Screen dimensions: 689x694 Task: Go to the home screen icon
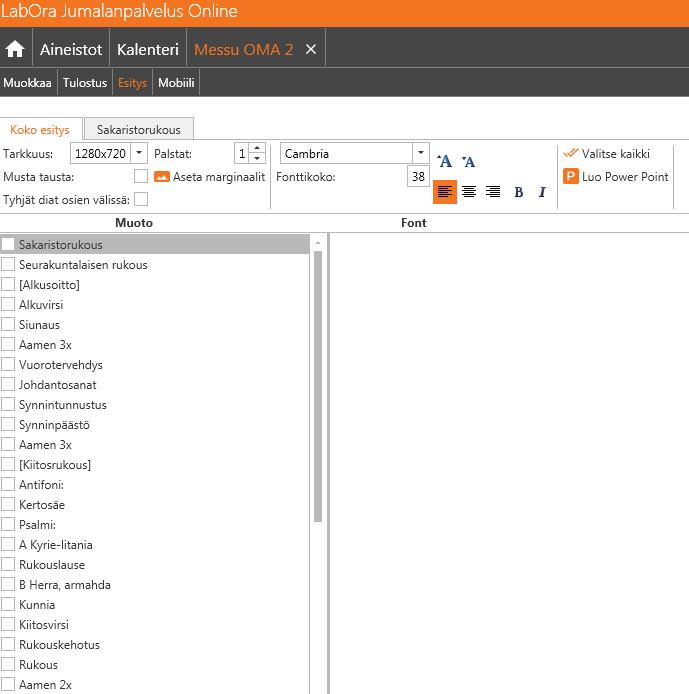tap(15, 49)
